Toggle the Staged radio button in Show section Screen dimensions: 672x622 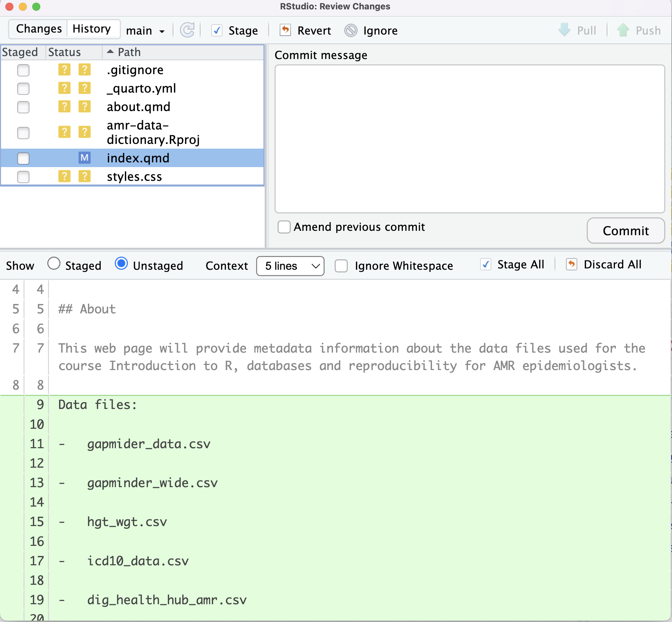pos(54,264)
